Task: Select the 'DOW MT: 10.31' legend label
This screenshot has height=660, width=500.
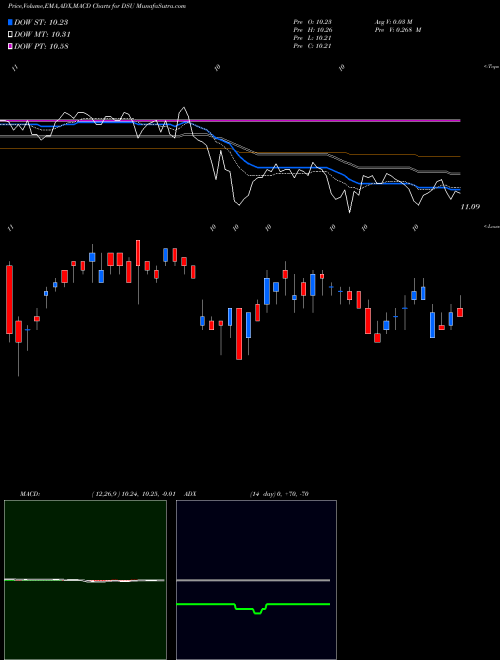Action: coord(43,35)
